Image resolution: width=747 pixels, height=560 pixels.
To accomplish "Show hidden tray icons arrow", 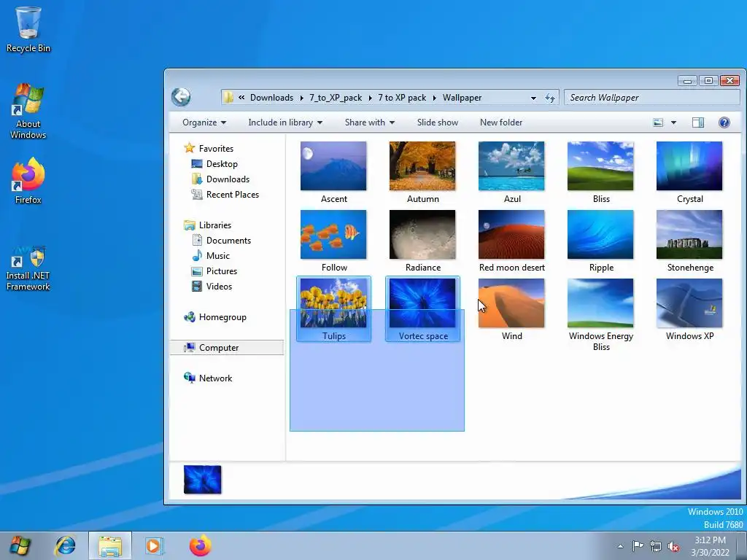I will [620, 546].
